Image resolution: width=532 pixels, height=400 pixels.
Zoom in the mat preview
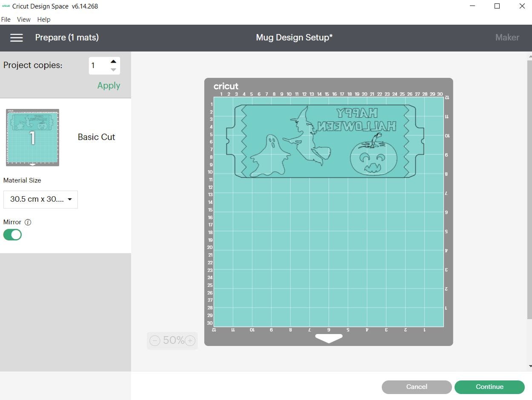click(x=190, y=340)
